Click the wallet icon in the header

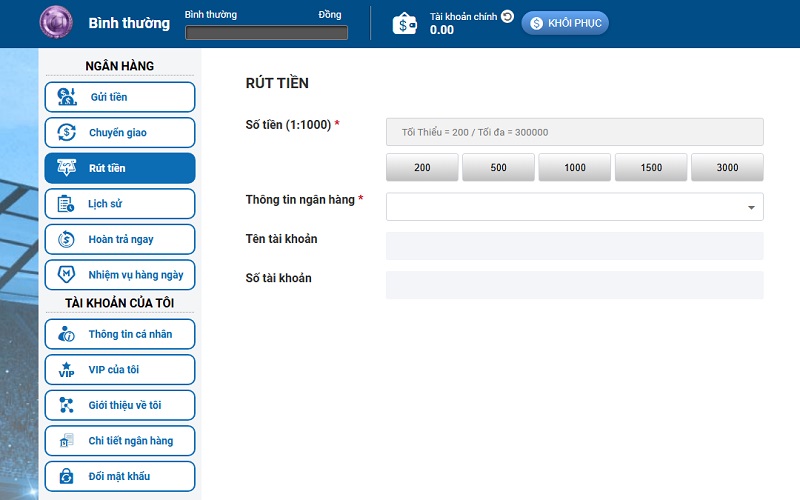click(x=405, y=23)
